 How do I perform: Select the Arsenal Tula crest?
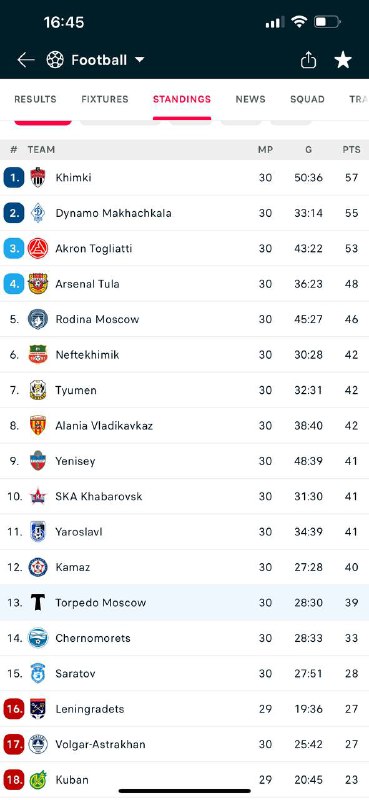click(38, 284)
